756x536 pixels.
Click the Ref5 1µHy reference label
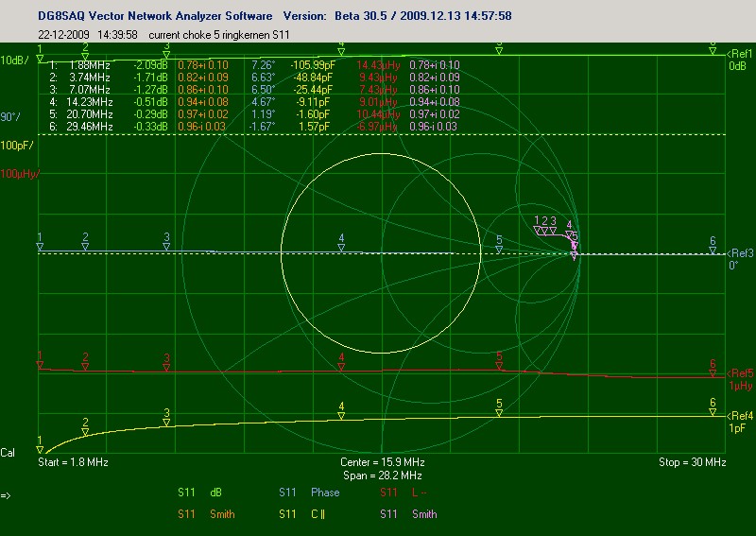740,379
